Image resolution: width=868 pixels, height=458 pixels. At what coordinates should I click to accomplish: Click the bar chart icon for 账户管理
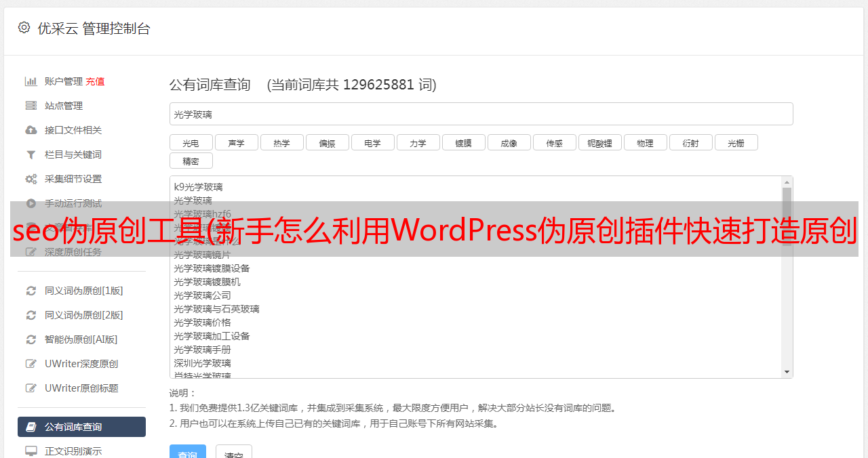click(x=31, y=81)
